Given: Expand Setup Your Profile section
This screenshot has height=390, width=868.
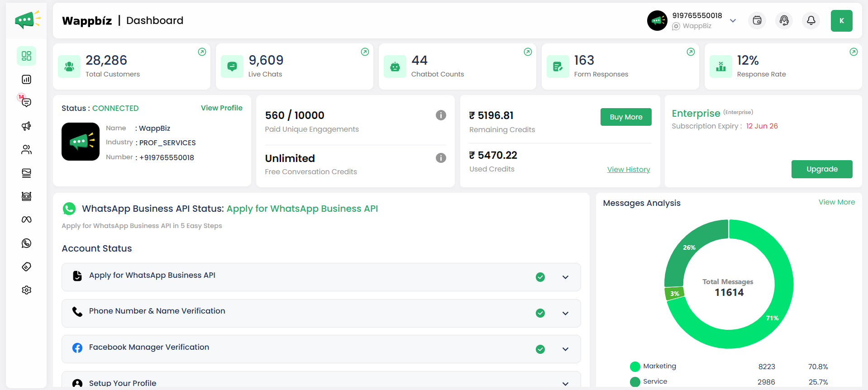Looking at the screenshot, I should (565, 384).
